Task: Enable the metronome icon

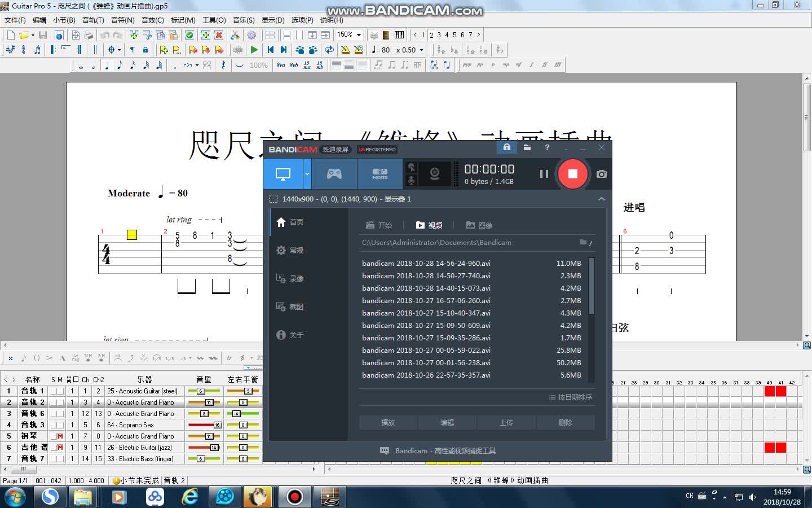Action: 345,50
